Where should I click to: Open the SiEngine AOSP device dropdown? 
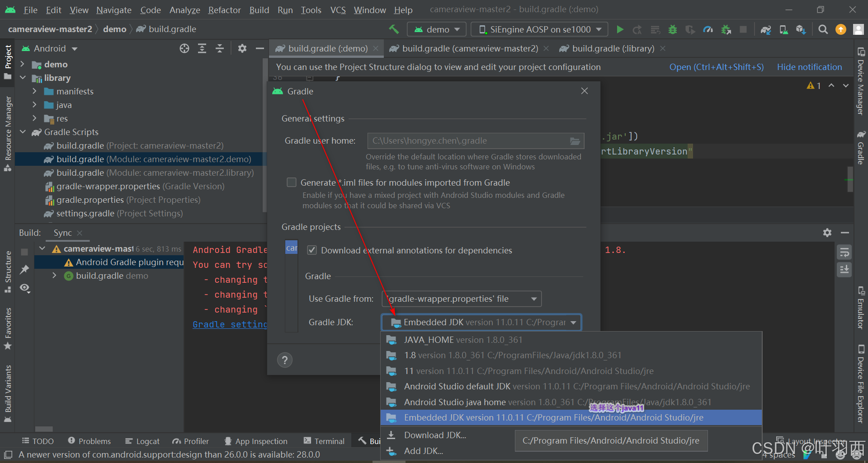(x=539, y=29)
